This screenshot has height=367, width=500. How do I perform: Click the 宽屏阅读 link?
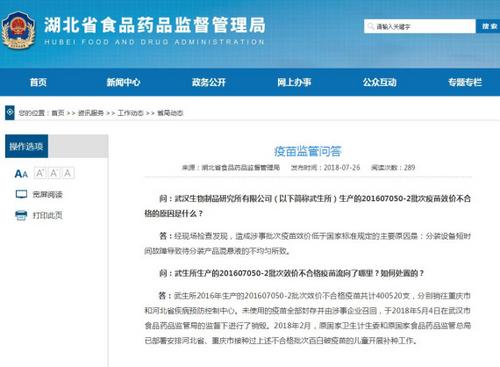point(48,194)
